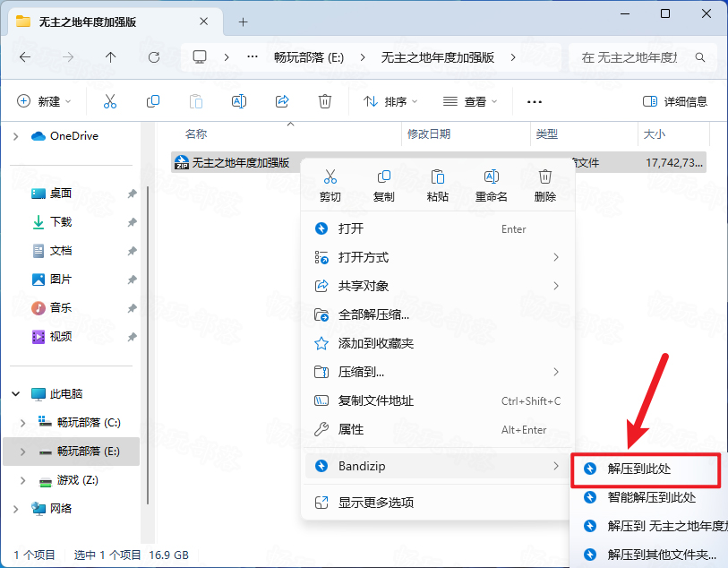Expand the OneDrive tree node
This screenshot has height=568, width=728.
click(x=16, y=136)
